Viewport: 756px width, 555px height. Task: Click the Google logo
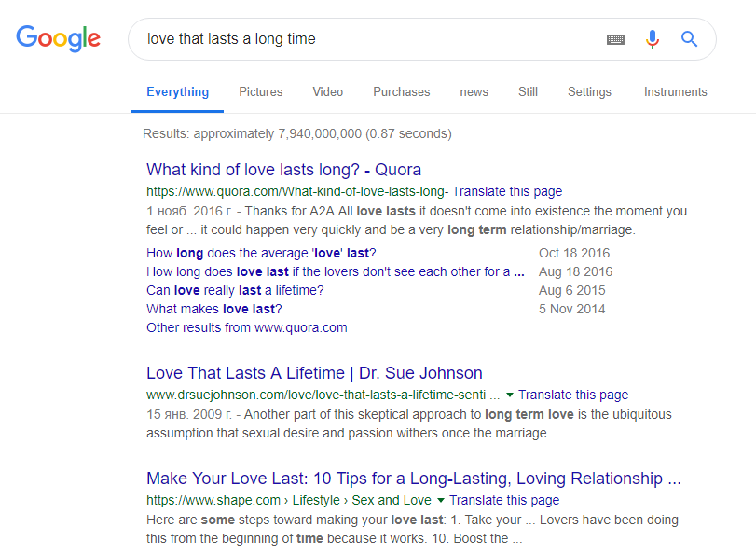click(59, 38)
